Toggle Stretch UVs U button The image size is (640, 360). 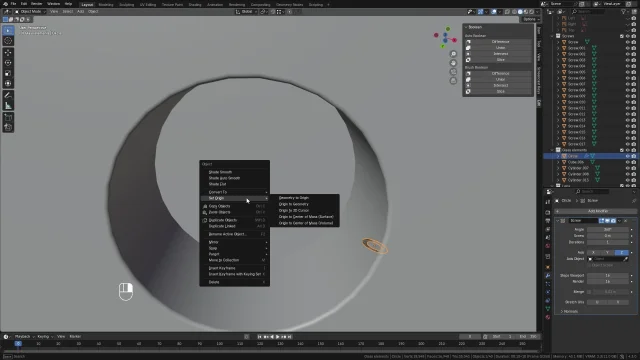[x=597, y=302]
